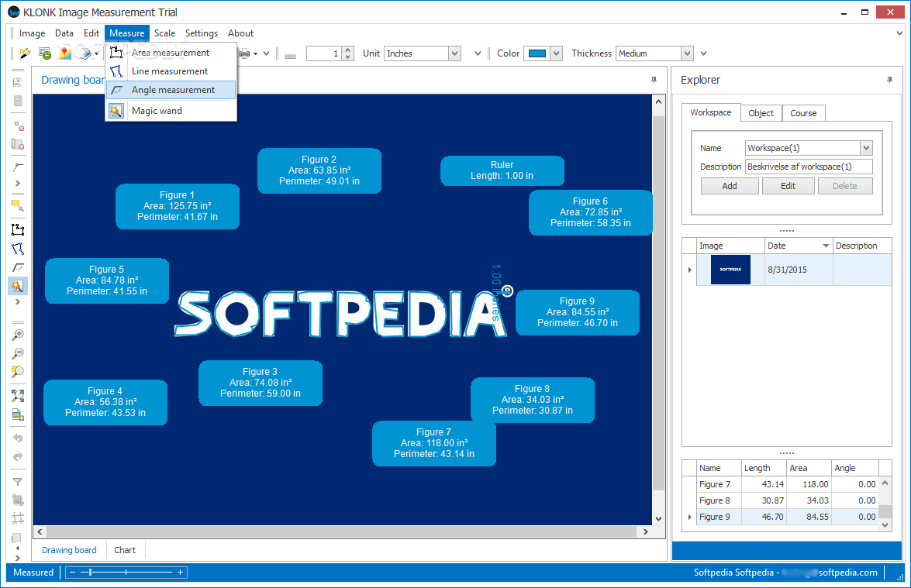Open the Workspace(1) name dropdown
911x588 pixels.
click(866, 148)
